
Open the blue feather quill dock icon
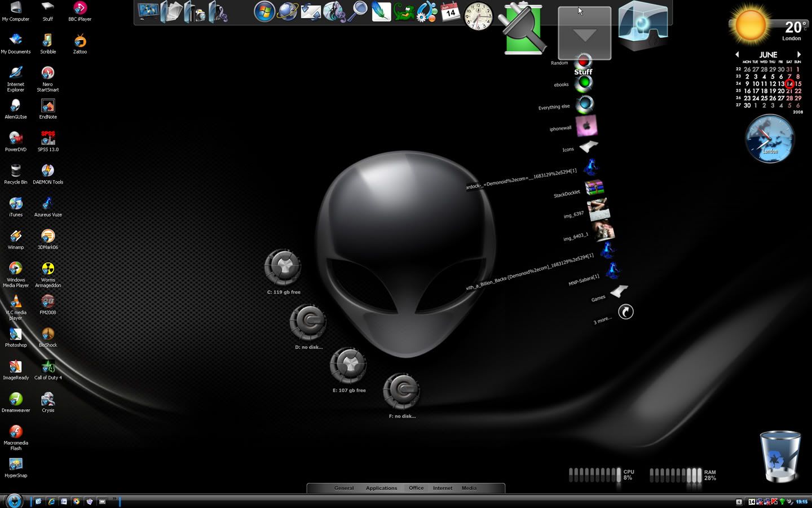point(381,11)
